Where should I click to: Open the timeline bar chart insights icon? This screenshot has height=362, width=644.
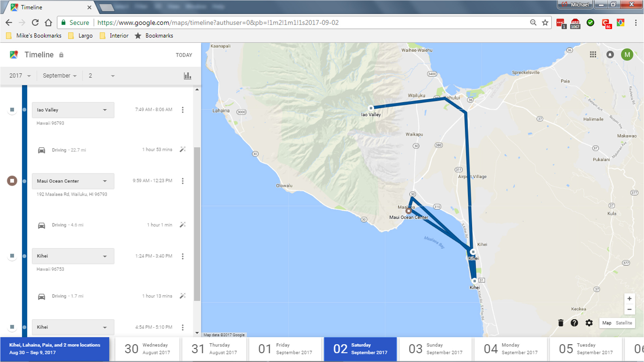click(x=187, y=76)
